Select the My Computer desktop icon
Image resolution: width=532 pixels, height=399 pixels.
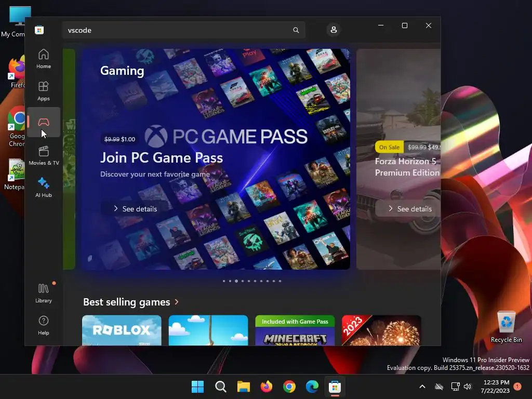[x=14, y=22]
